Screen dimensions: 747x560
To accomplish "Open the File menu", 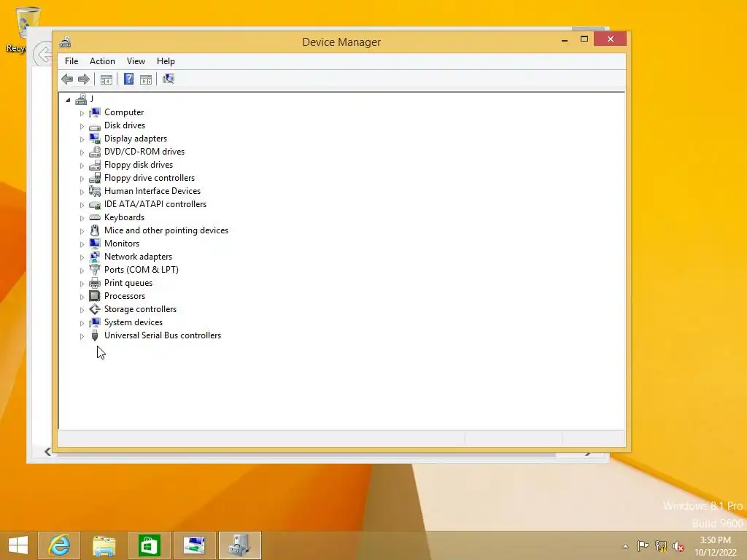I will pyautogui.click(x=71, y=61).
